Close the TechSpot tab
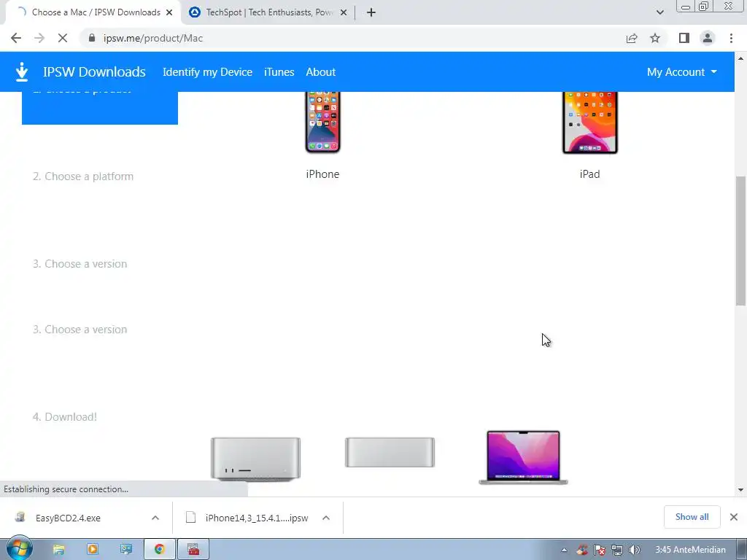Screen dimensions: 747x560 344,12
